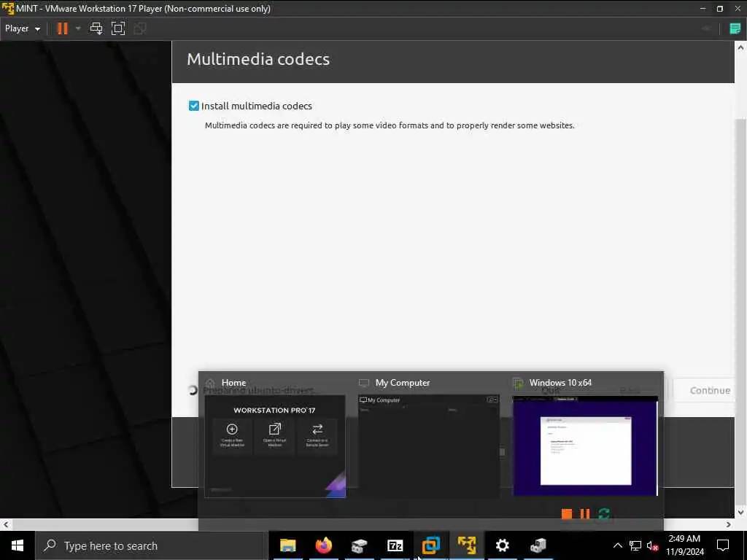Click the VMware Player taskbar icon
This screenshot has width=747, height=560.
point(466,545)
